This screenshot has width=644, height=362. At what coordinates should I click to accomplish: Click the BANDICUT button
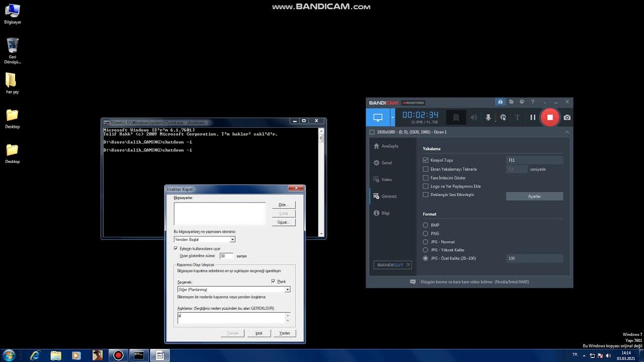click(x=392, y=265)
